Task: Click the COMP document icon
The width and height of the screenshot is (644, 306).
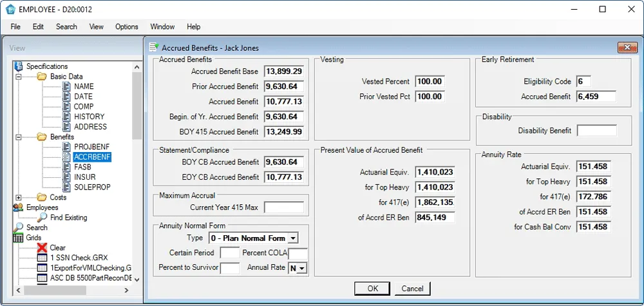Action: [67, 106]
